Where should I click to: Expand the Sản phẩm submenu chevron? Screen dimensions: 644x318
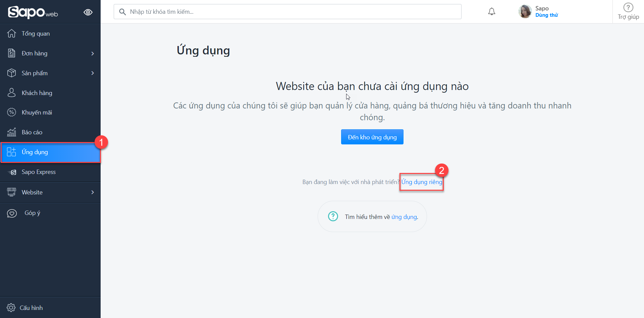point(93,73)
